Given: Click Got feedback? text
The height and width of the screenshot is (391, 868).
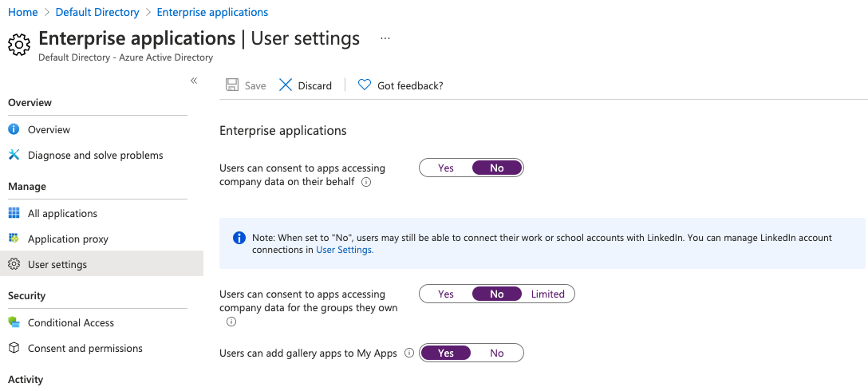Looking at the screenshot, I should [x=410, y=85].
